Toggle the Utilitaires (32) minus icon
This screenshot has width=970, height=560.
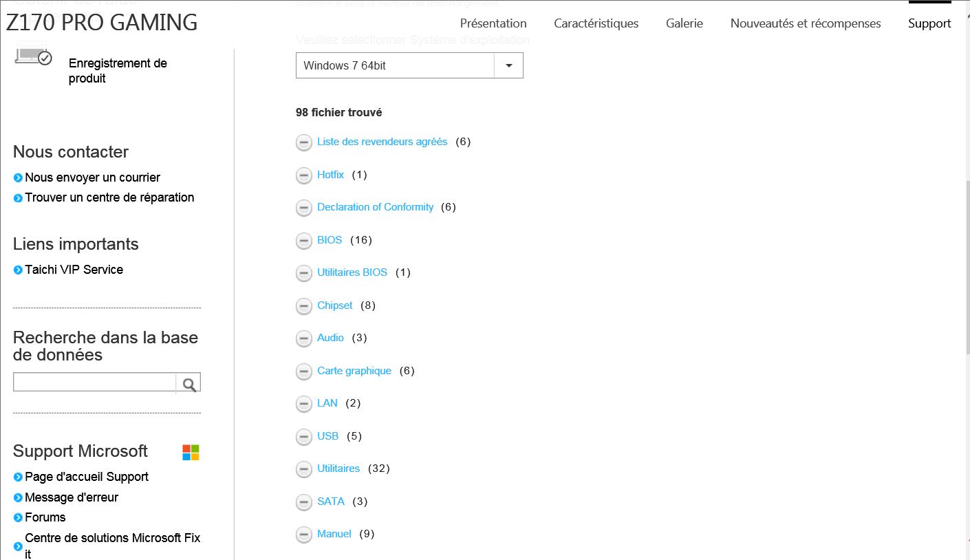(x=304, y=469)
